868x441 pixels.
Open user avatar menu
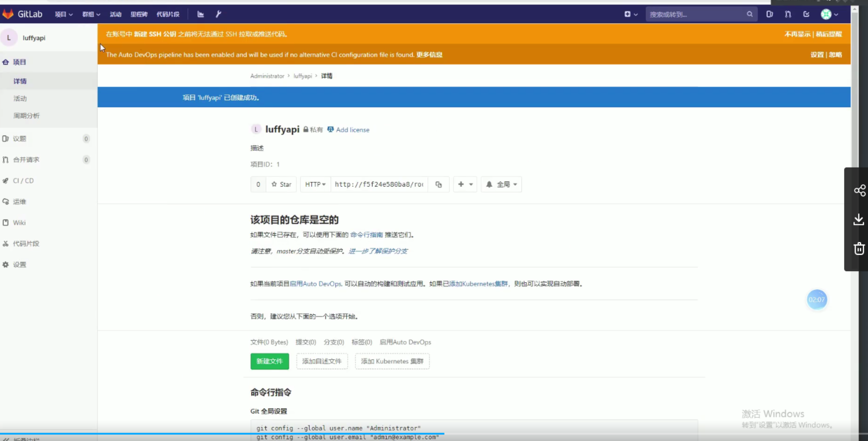tap(829, 14)
